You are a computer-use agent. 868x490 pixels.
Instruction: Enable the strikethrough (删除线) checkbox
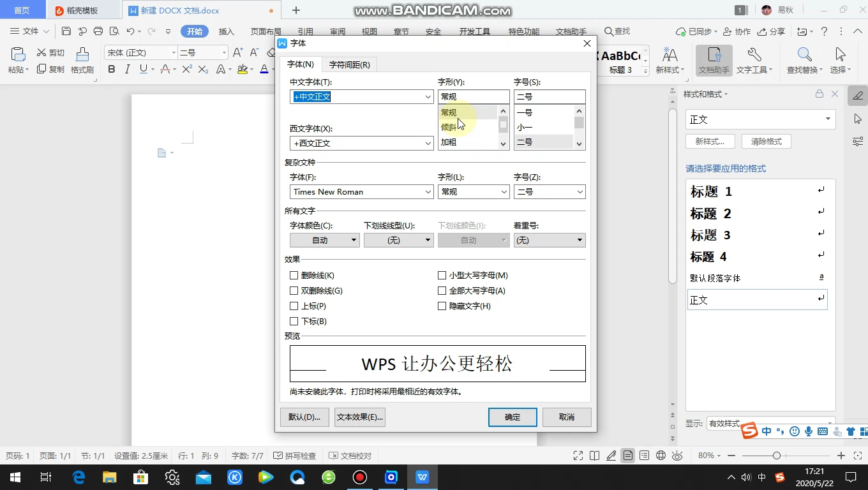(294, 275)
